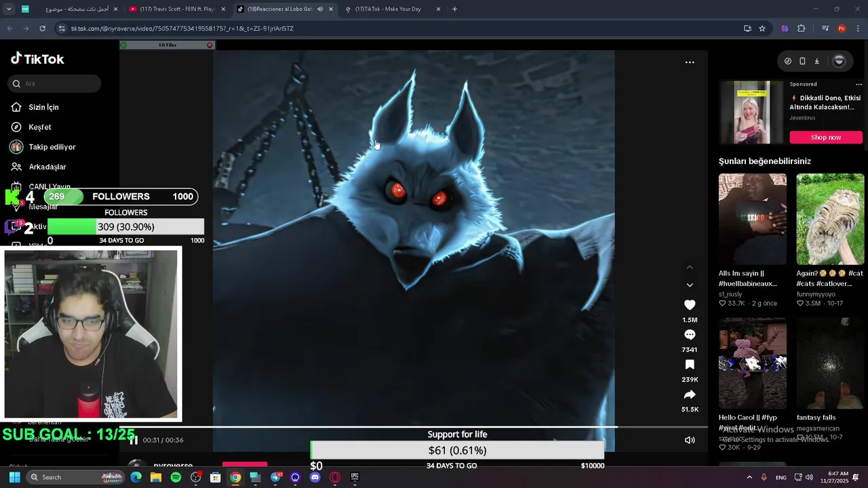Pause the TikTok video
Viewport: 868px width, 488px height.
click(134, 440)
